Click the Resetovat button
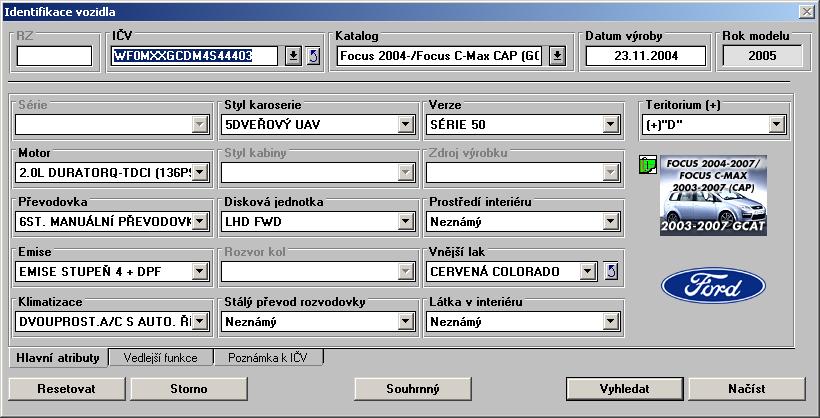820x418 pixels. [68, 387]
